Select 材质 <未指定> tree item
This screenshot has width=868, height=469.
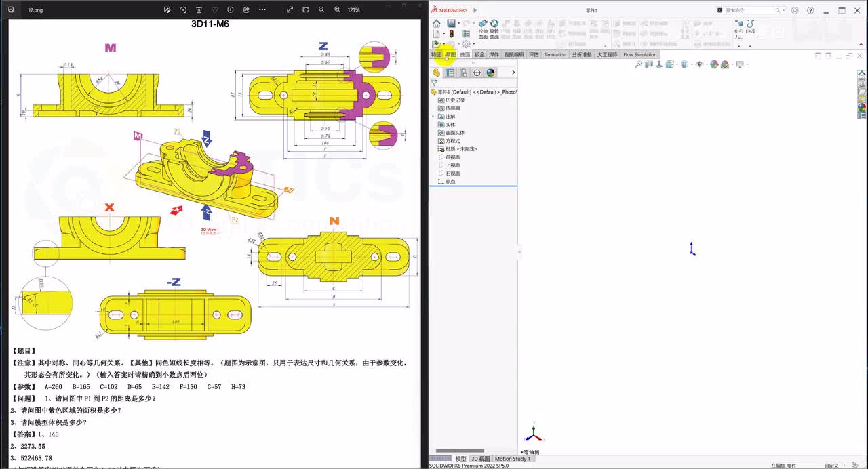point(458,149)
